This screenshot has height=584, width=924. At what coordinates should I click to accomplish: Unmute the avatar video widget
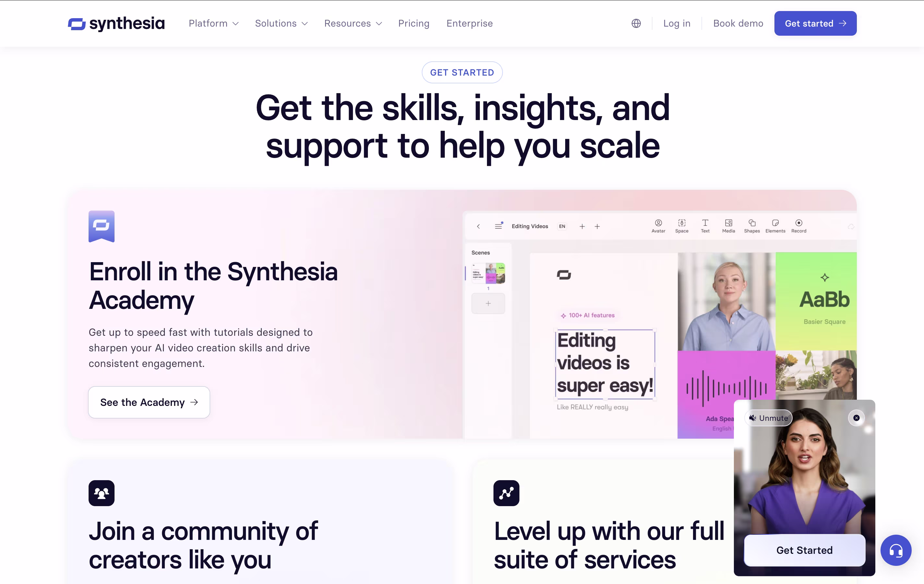pos(769,418)
